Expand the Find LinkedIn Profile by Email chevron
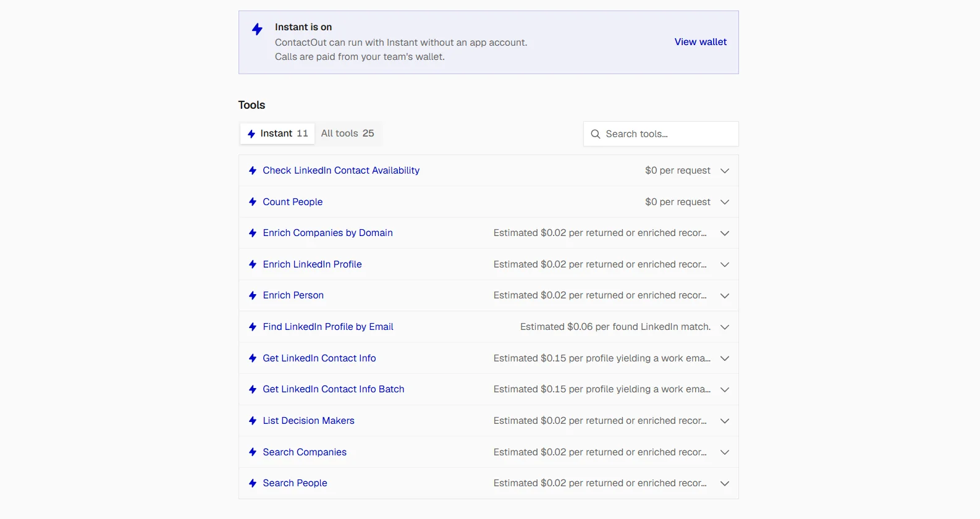Image resolution: width=980 pixels, height=519 pixels. pos(725,327)
